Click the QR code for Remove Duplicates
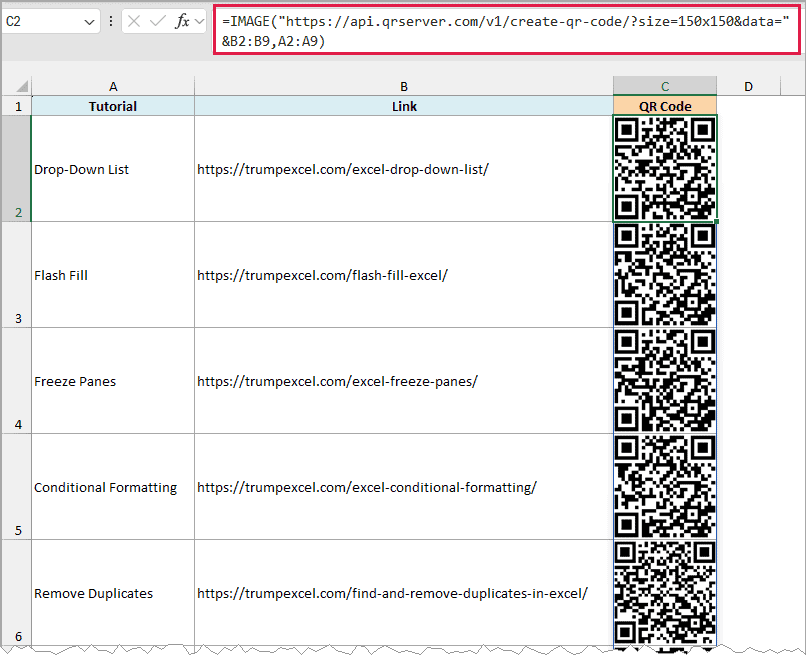Viewport: 806px width, 655px height. [x=665, y=593]
